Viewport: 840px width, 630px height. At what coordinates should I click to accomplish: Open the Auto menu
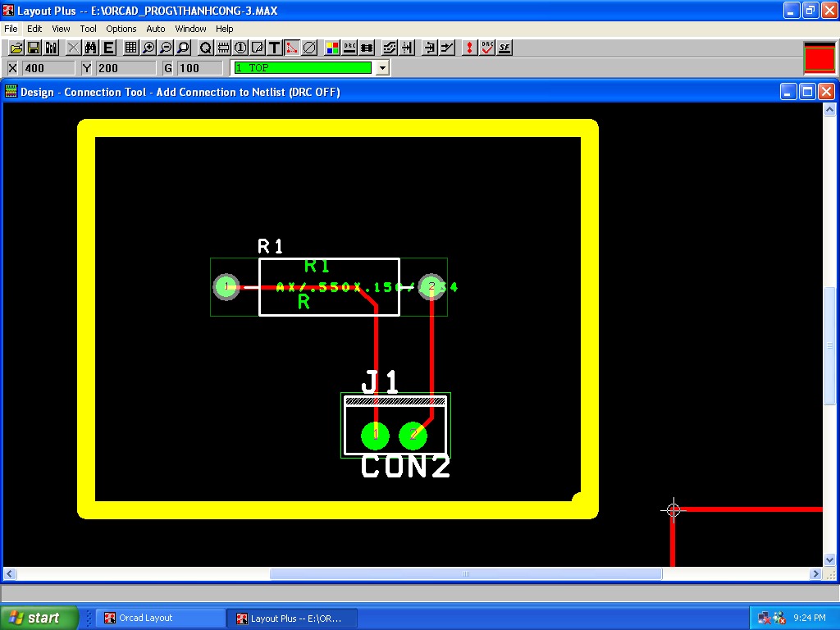tap(155, 29)
